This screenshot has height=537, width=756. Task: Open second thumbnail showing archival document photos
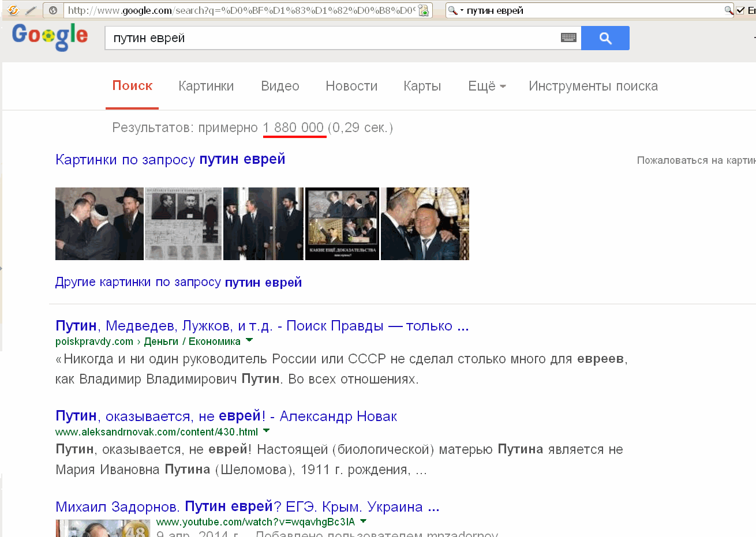(x=183, y=224)
